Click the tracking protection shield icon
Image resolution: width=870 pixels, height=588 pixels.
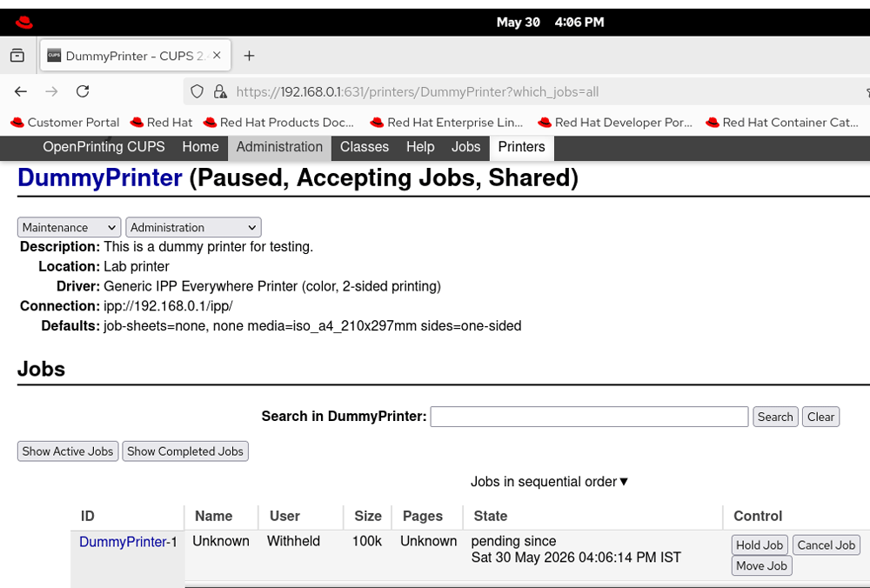coord(197,91)
